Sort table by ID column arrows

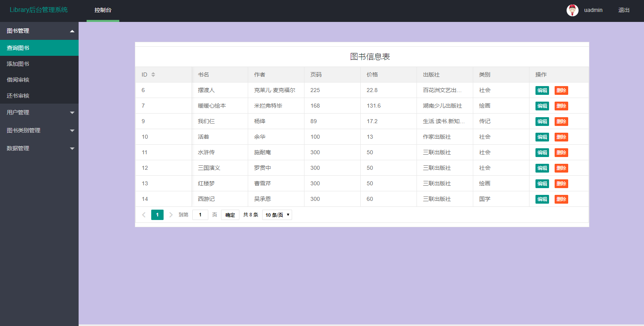(x=153, y=75)
